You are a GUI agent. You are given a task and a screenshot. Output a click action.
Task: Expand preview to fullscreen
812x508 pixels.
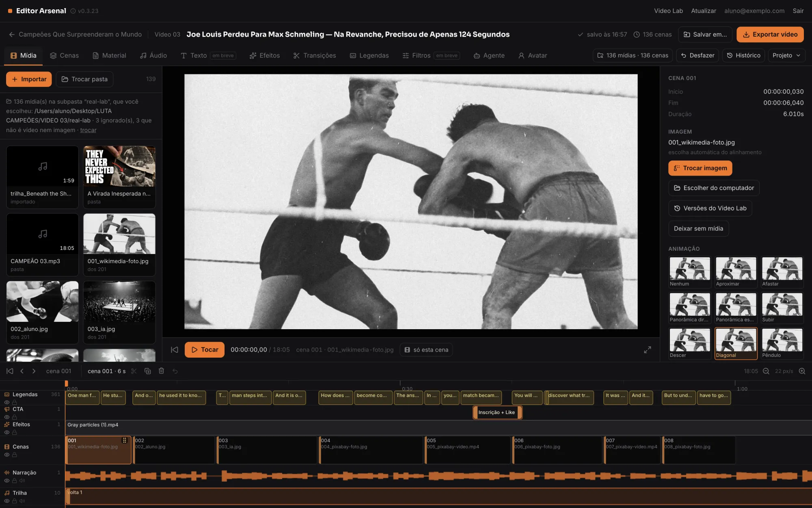[x=648, y=350]
